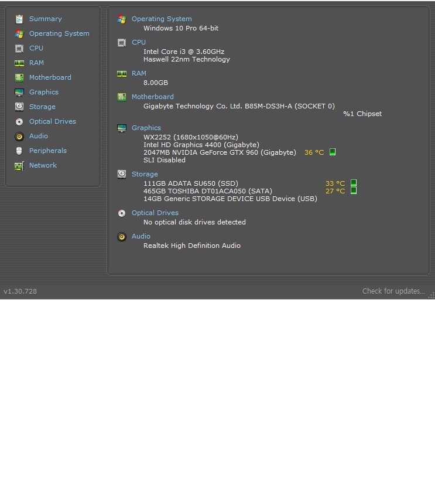This screenshot has width=435, height=504.
Task: Click the Storage hard drive icon in sidebar
Action: pyautogui.click(x=19, y=107)
